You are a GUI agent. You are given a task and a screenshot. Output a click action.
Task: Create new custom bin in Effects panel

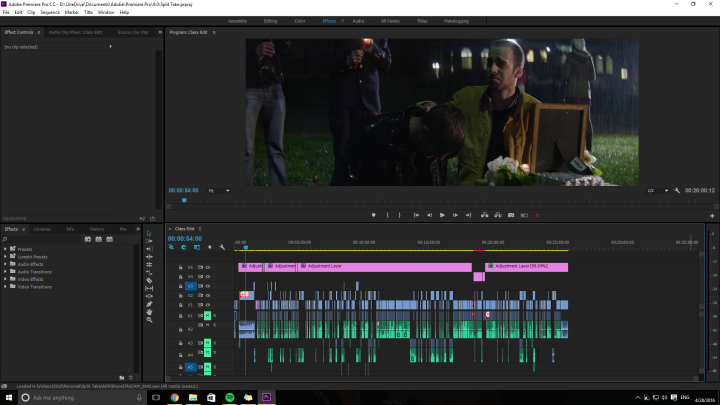pyautogui.click(x=122, y=378)
